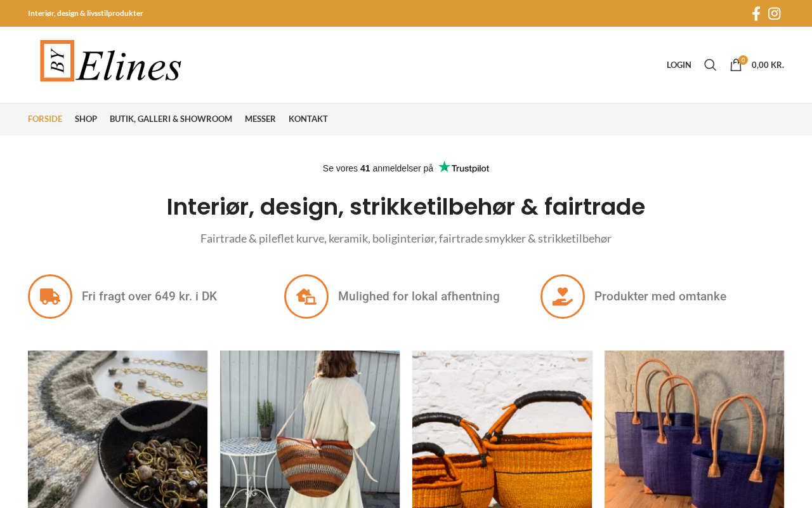Click the 0,00 kr. cart total
This screenshot has height=508, width=812.
768,65
